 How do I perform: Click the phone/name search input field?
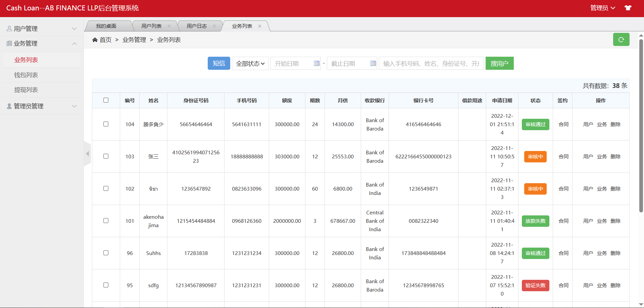tap(431, 63)
